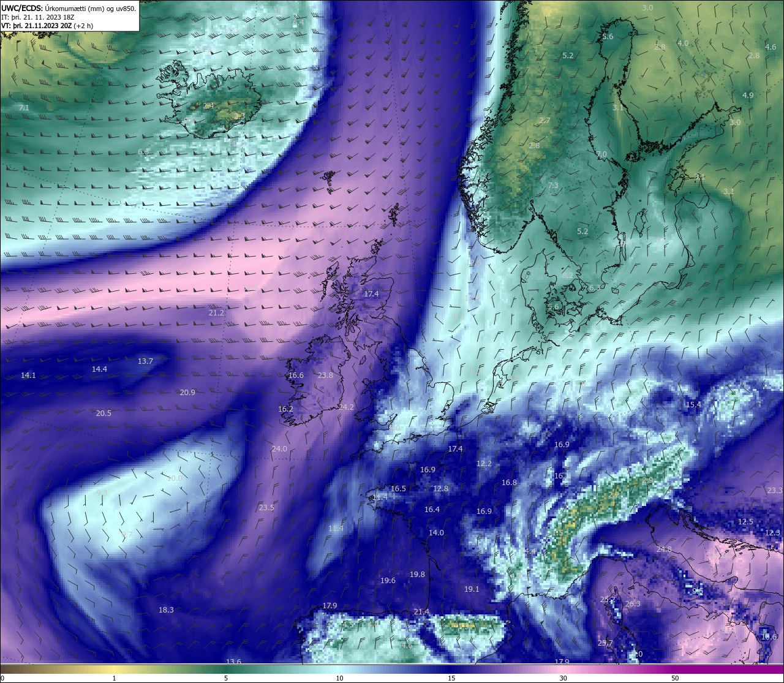The image size is (784, 683).
Task: Click the 12.2 value over France
Action: (484, 464)
